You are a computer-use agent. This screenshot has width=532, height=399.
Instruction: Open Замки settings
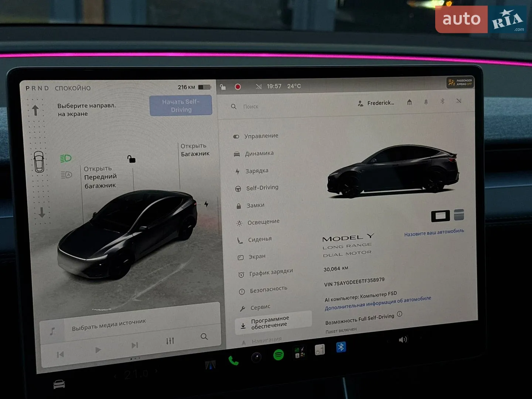[250, 205]
